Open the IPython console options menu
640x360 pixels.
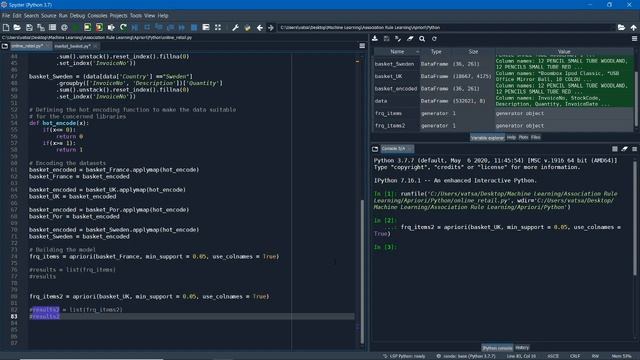pos(634,149)
